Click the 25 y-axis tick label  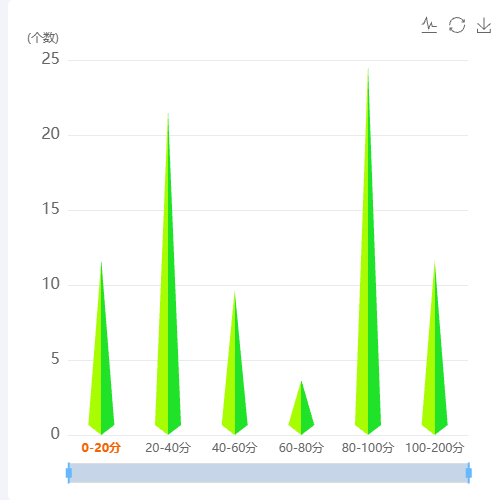tap(50, 59)
